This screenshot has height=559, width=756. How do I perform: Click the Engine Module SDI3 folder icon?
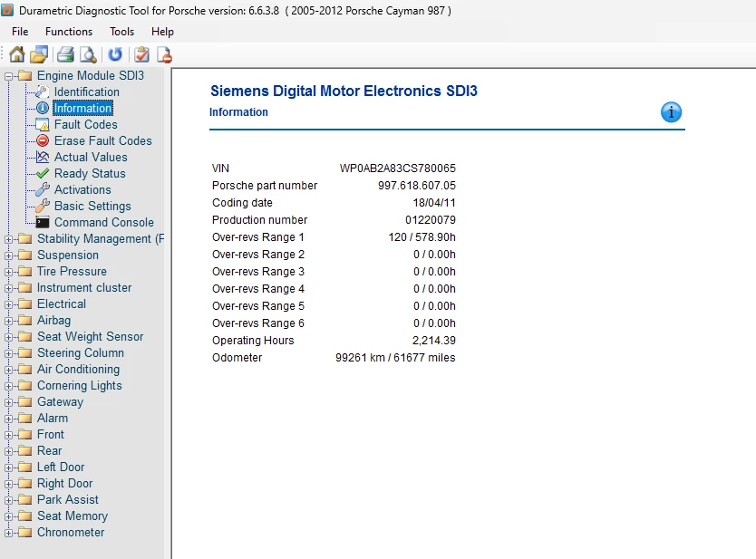tap(24, 76)
